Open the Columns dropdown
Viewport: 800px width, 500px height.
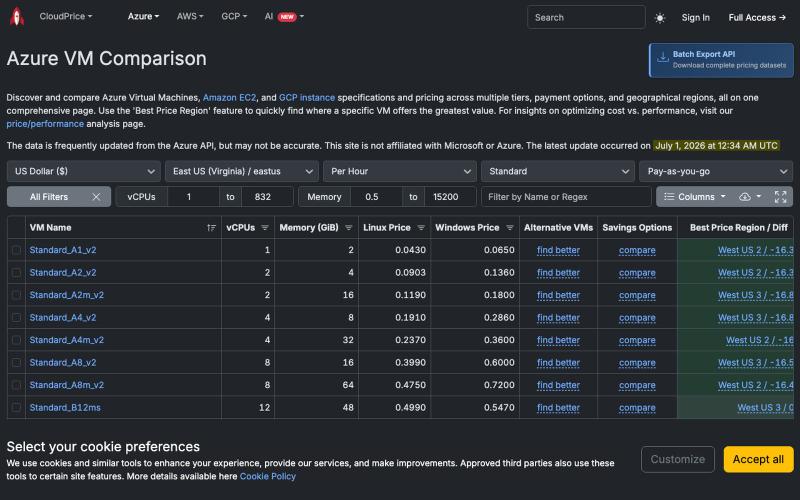click(694, 197)
